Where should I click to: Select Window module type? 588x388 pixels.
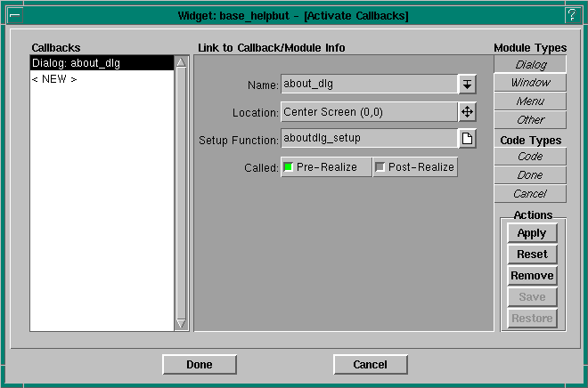pyautogui.click(x=531, y=83)
